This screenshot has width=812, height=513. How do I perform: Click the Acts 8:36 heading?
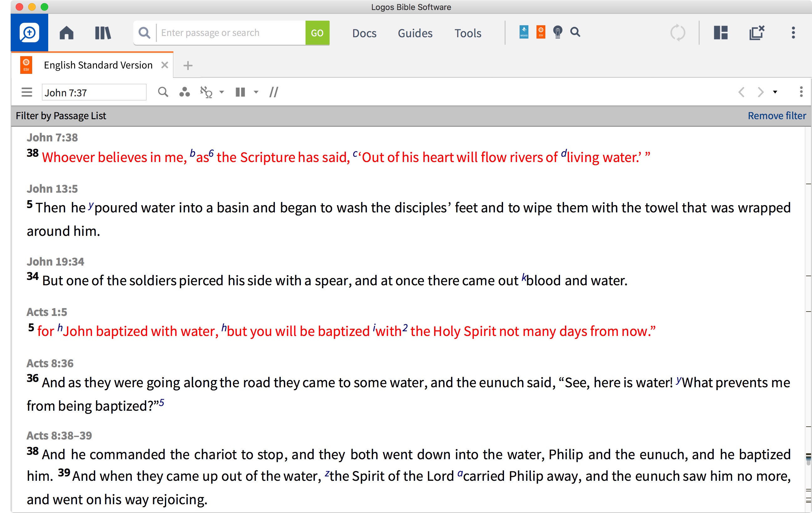50,363
